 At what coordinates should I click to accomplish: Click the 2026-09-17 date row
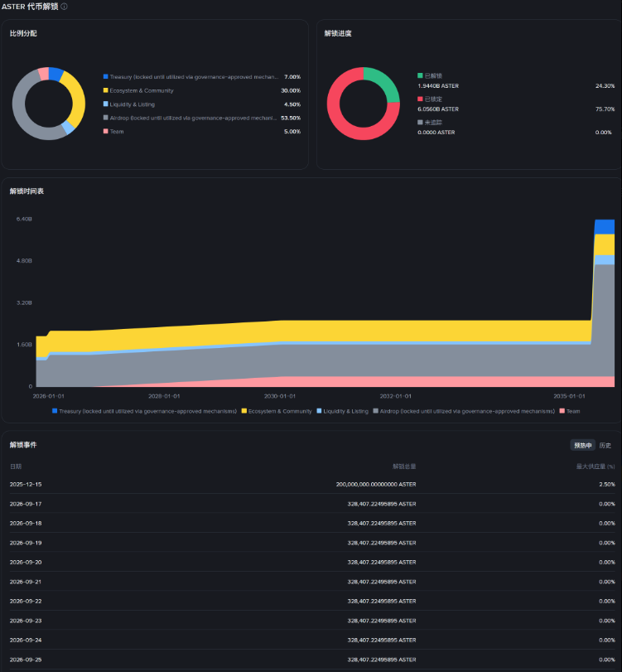point(312,504)
